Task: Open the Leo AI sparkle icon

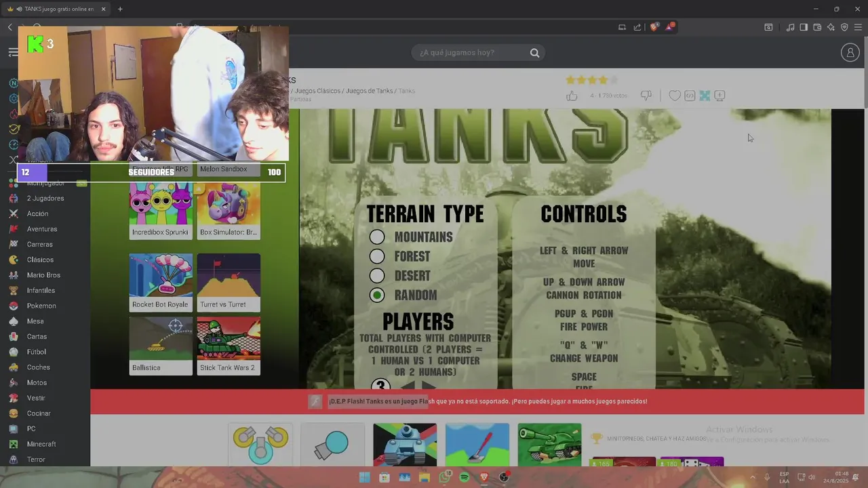Action: [x=831, y=27]
